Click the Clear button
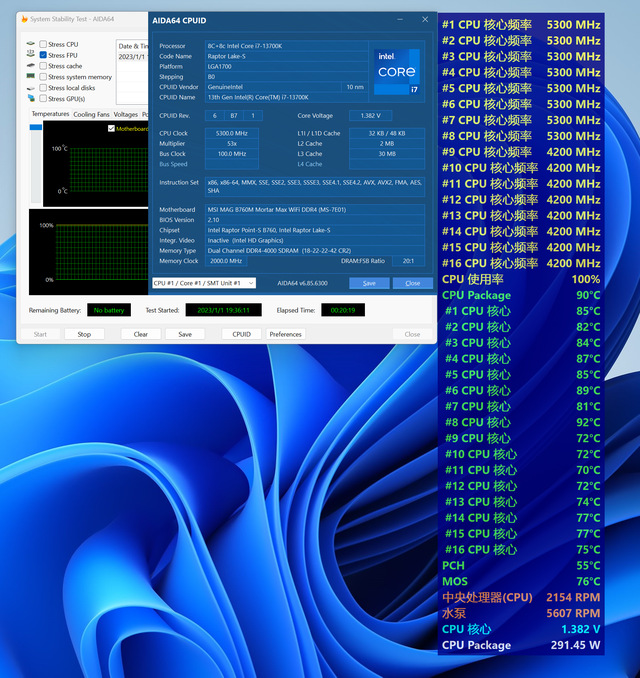Screen dimensions: 640x678 coord(141,334)
